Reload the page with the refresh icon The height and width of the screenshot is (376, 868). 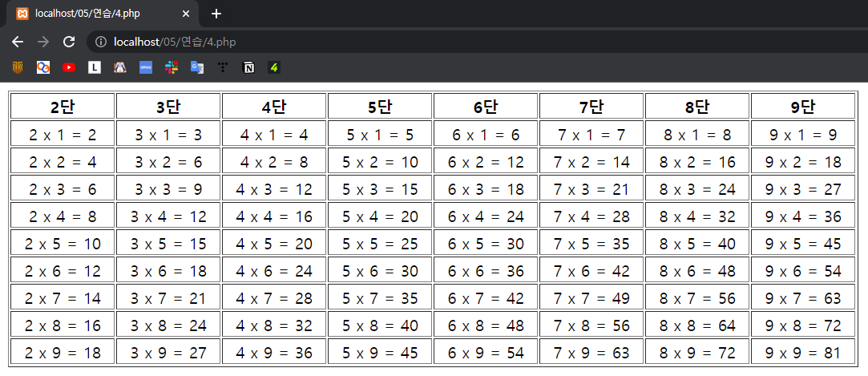click(x=69, y=42)
